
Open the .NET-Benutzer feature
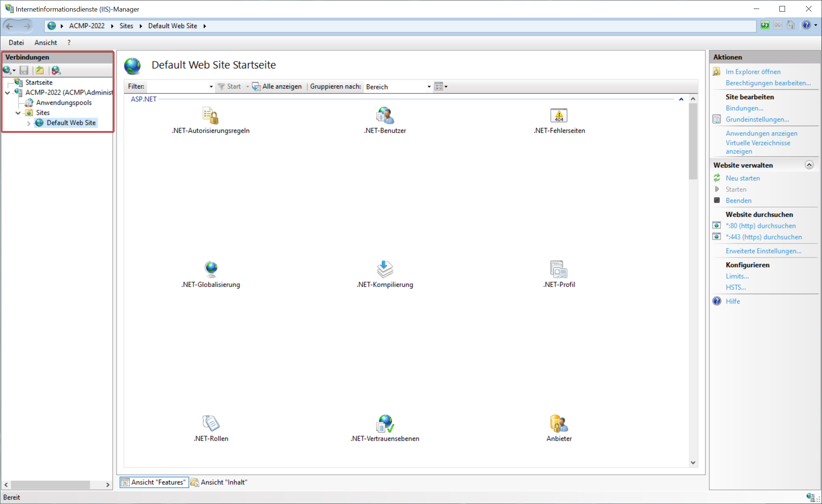pos(385,119)
